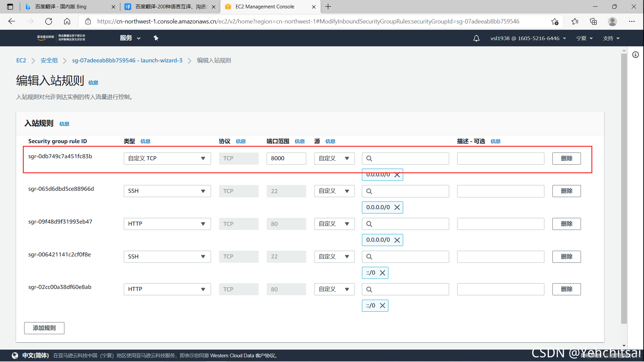Click the pin shortcuts icon beside 服务
This screenshot has height=362, width=644.
click(156, 38)
